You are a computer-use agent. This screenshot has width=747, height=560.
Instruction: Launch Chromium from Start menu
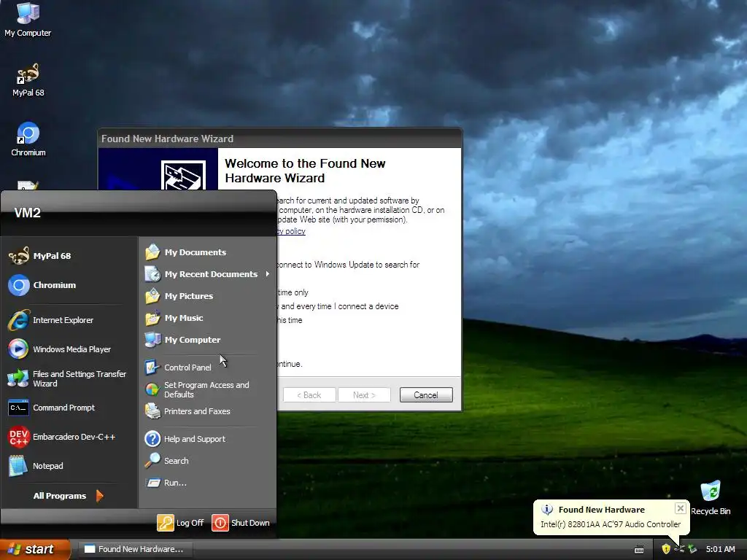69,285
